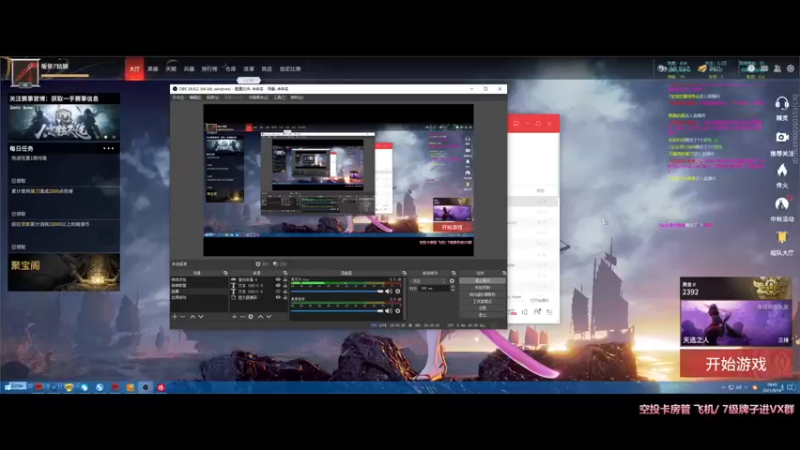Open the Tools menu in OBS
800x450 pixels.
click(279, 97)
